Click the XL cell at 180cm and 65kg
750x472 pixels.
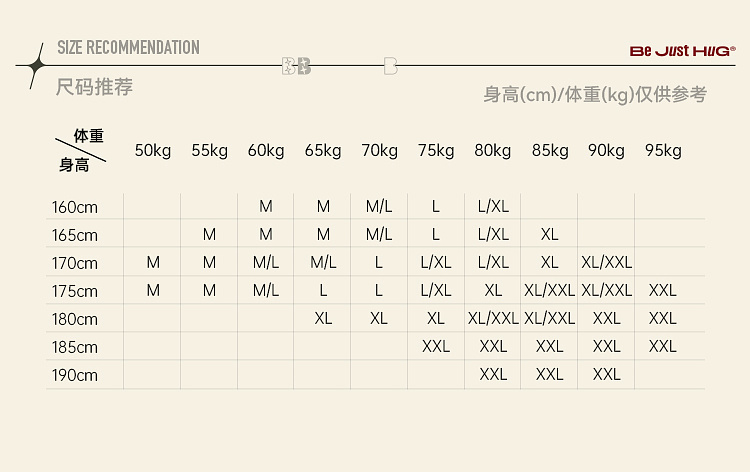323,319
